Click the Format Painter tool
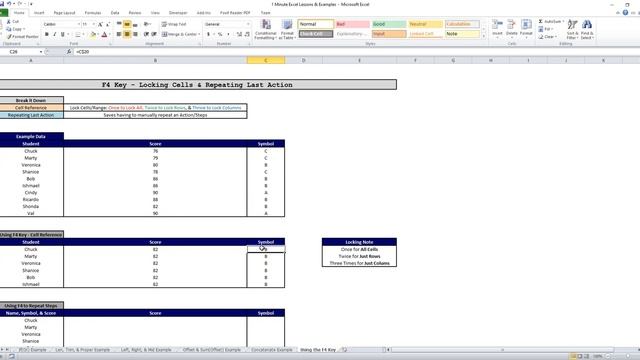This screenshot has height=360, width=640. pos(22,37)
